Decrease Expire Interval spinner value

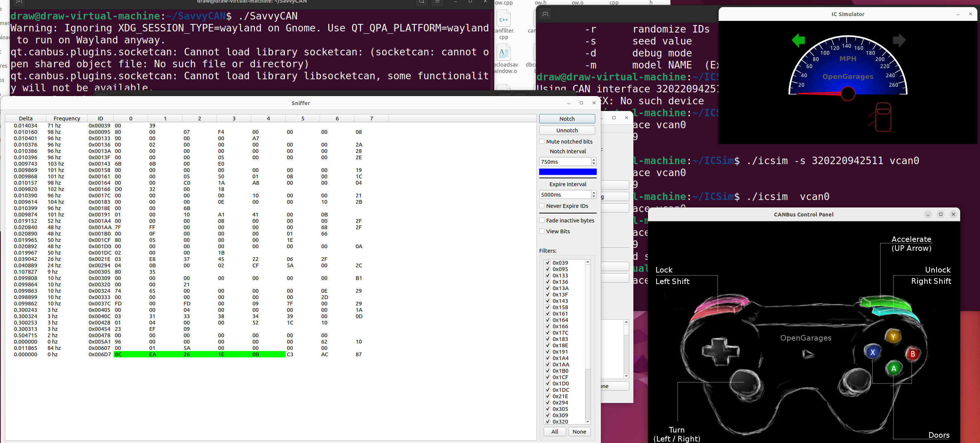point(593,197)
